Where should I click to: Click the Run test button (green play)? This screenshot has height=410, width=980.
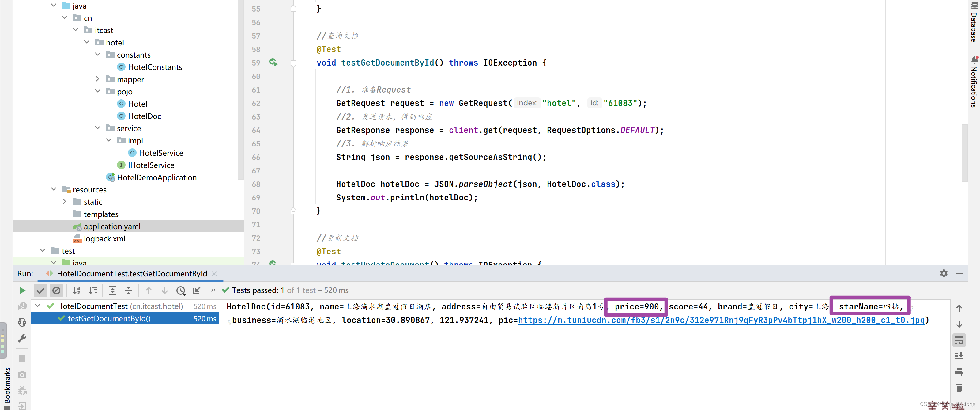pos(21,290)
